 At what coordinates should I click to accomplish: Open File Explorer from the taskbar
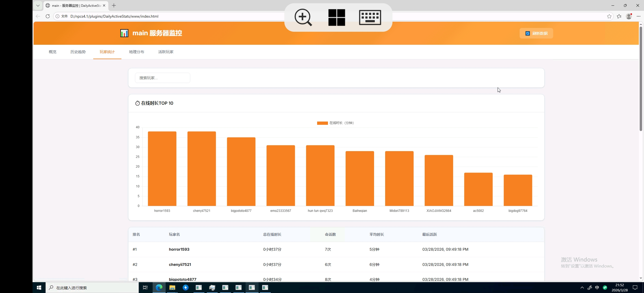click(172, 288)
